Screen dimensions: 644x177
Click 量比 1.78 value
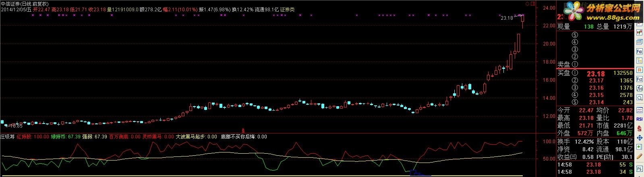coord(627,118)
